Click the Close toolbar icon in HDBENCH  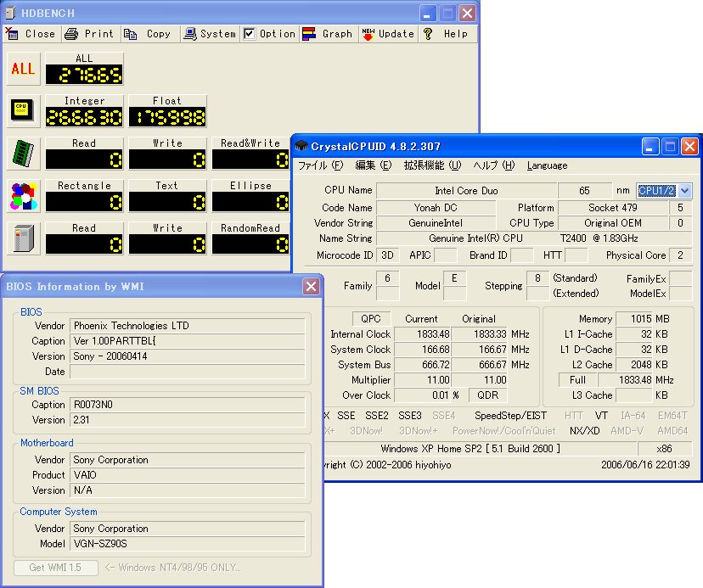(12, 34)
